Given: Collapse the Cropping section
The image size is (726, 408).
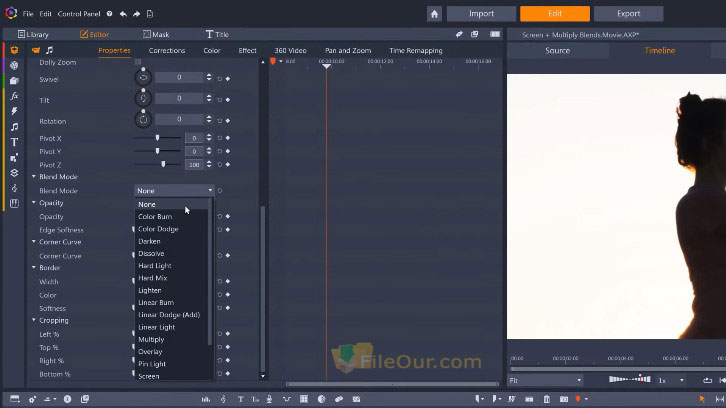Looking at the screenshot, I should coord(33,321).
